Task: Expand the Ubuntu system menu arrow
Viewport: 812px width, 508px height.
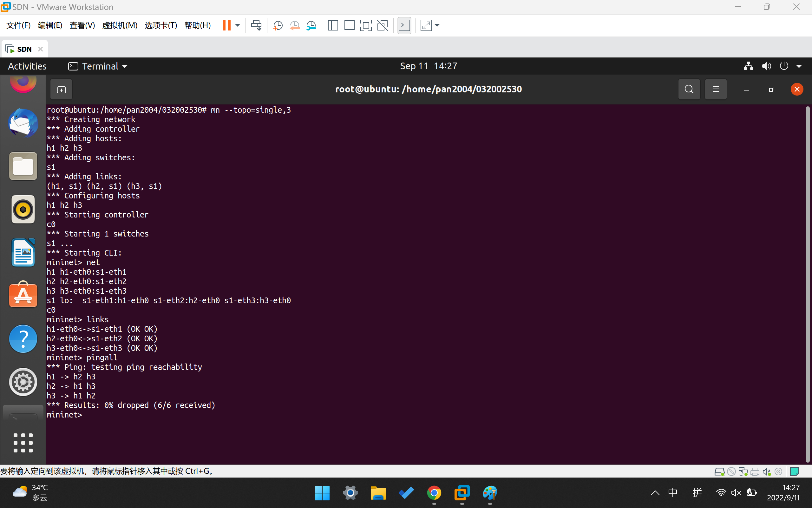Action: [x=799, y=67]
